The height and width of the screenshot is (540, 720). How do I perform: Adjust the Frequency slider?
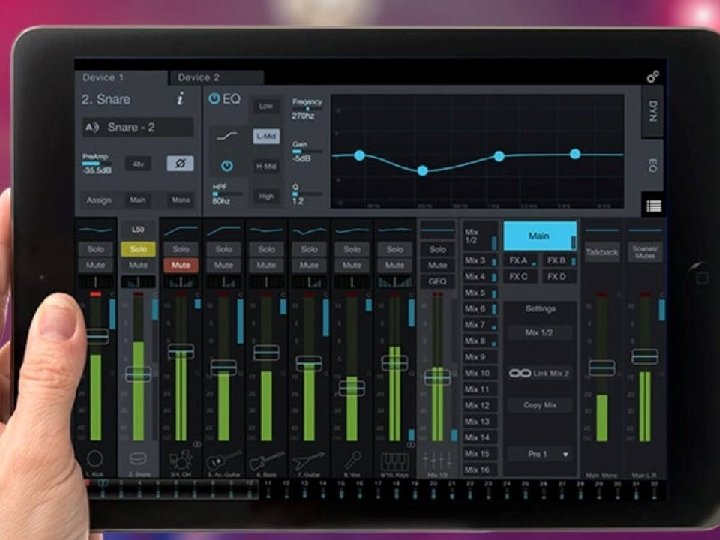coord(307,108)
